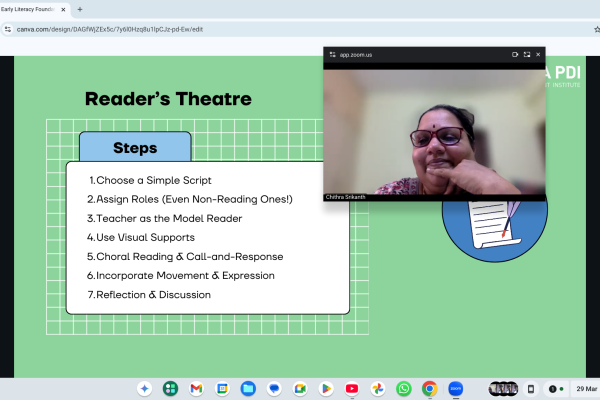Screen dimensions: 600x400
Task: Open Gmail from the shelf
Action: (196, 388)
